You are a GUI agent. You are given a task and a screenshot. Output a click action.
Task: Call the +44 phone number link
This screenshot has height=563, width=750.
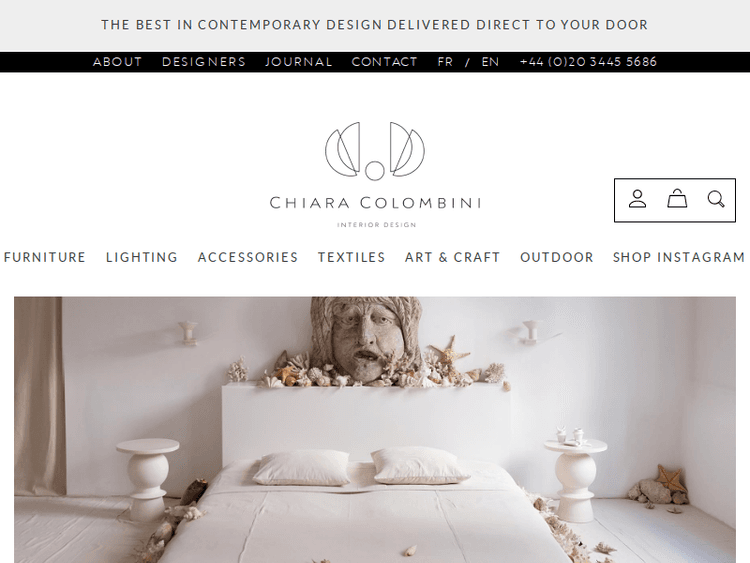[588, 62]
